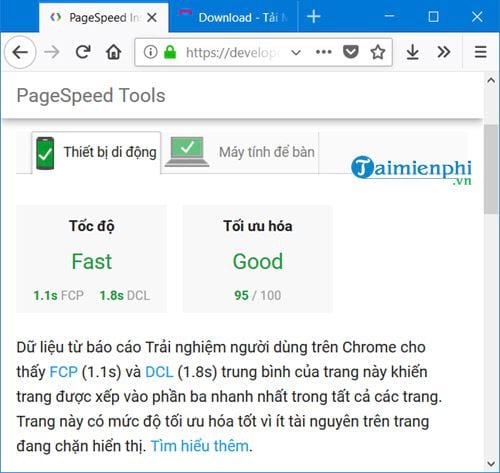Reload the current page
The image size is (500, 473).
[83, 52]
